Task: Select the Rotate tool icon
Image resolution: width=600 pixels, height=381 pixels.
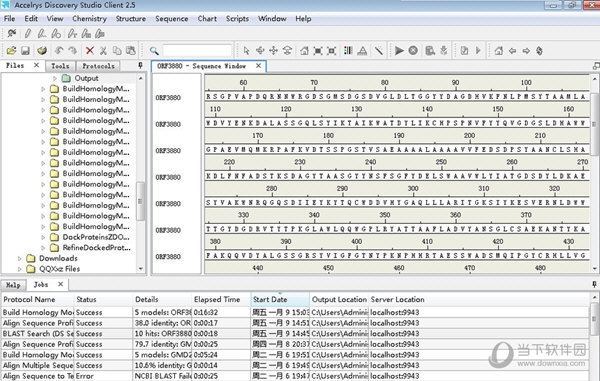Action: tap(260, 50)
